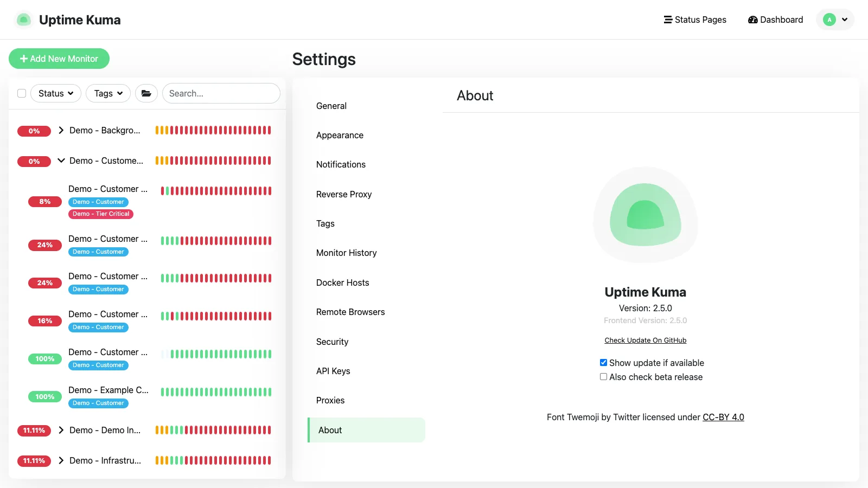868x488 pixels.
Task: Click the large Uptime Kuma logo on About
Action: [x=646, y=215]
